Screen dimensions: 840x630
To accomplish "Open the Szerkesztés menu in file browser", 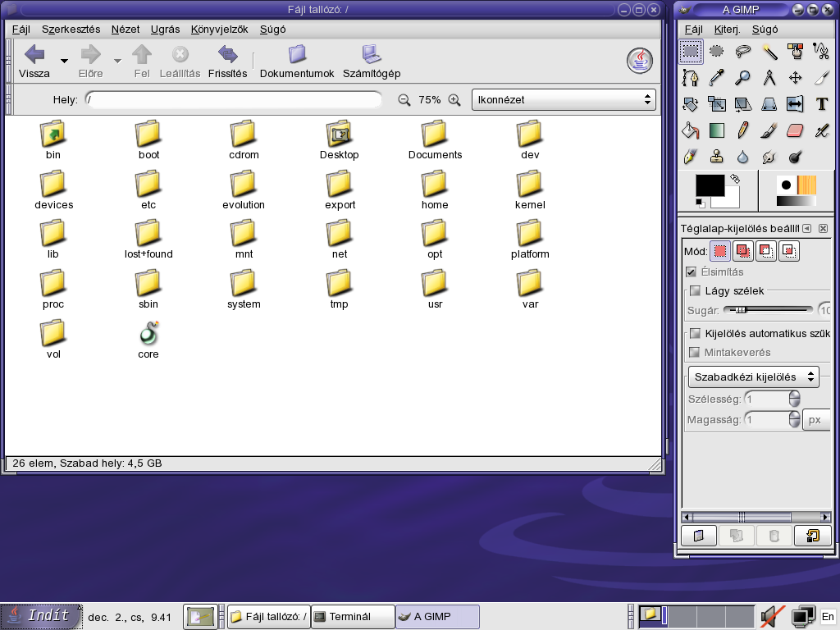I will click(x=71, y=30).
